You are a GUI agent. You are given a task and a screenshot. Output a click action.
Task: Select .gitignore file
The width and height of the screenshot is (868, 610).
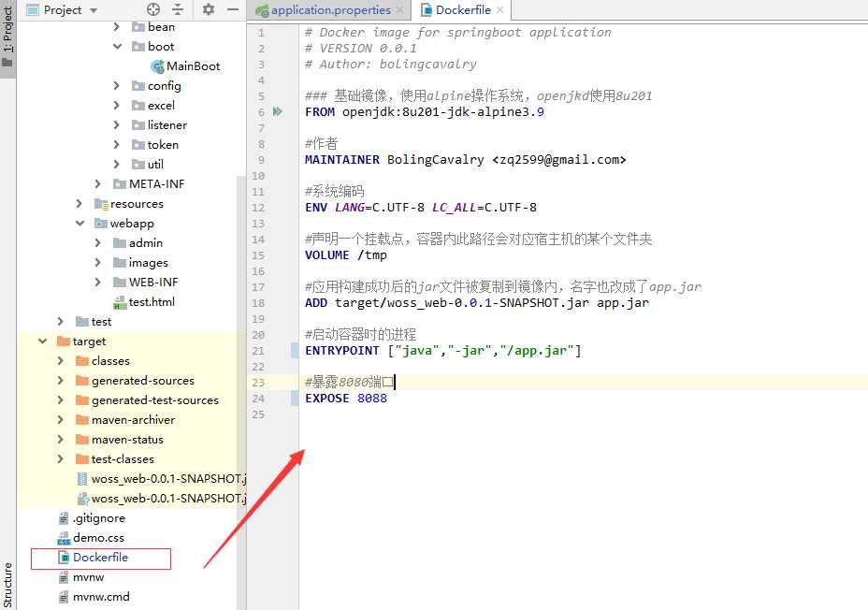tap(98, 518)
